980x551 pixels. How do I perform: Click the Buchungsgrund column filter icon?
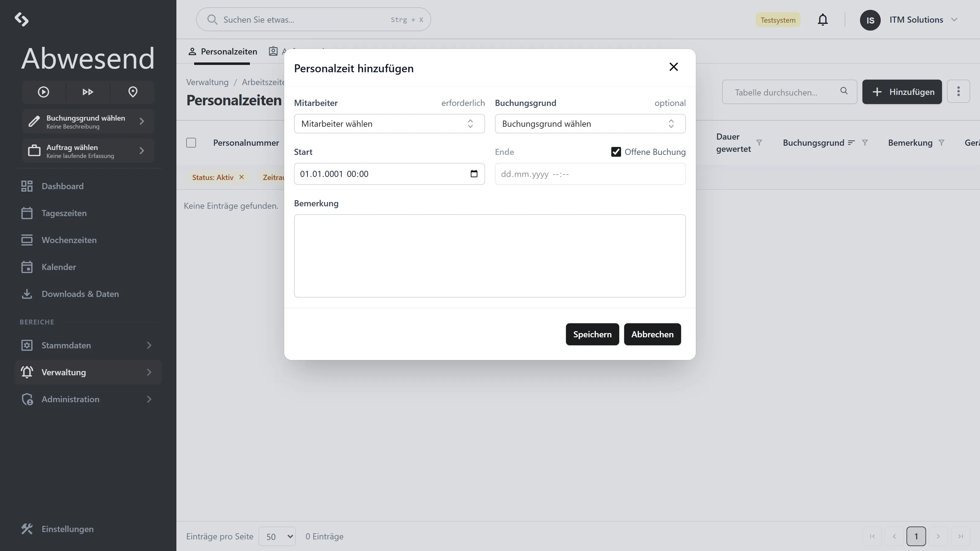coord(865,143)
